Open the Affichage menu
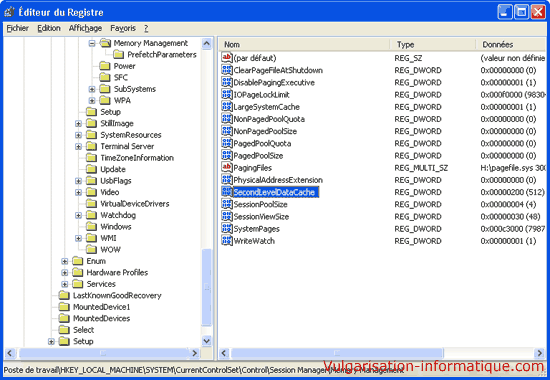The image size is (550, 380). point(85,28)
